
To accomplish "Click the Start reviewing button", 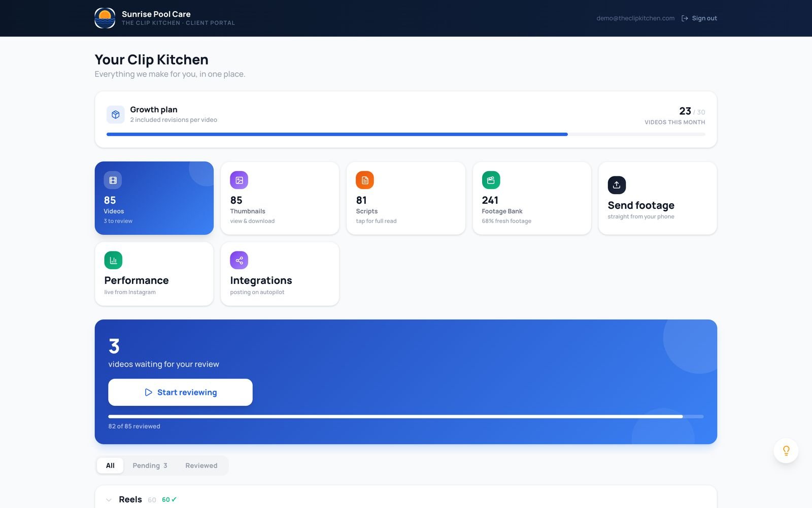I will coord(180,392).
